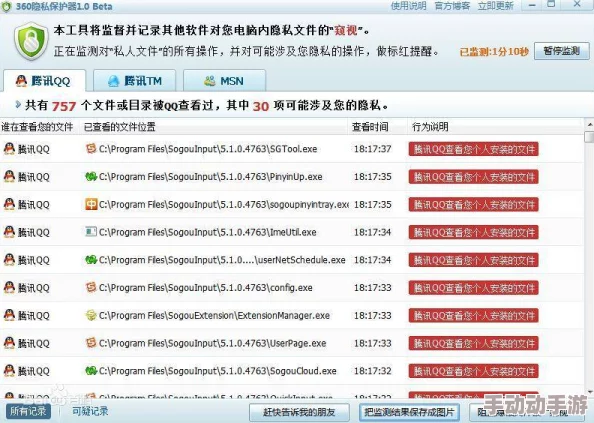Click the record list scrollbar thumb
Viewport: 594px width, 423px height.
[589, 137]
